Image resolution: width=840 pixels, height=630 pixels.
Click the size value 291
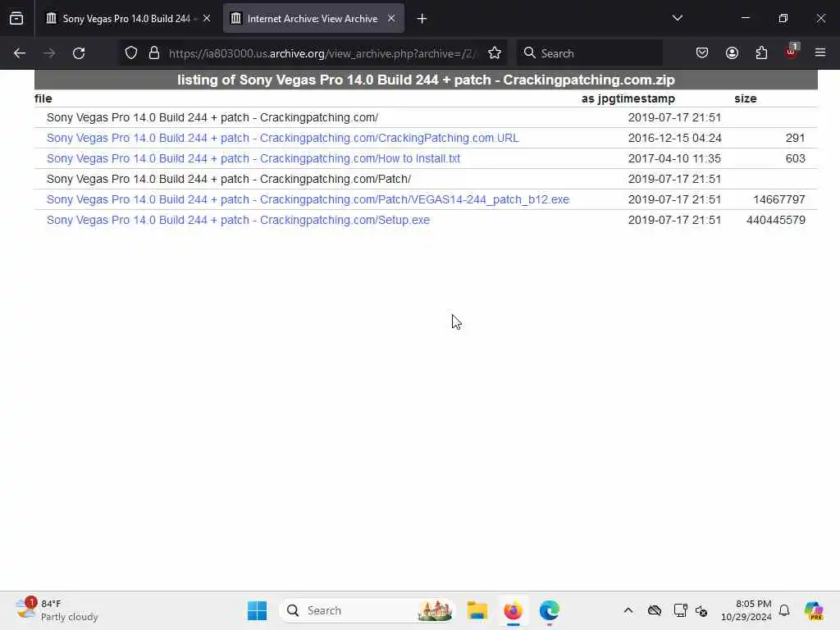coord(796,138)
